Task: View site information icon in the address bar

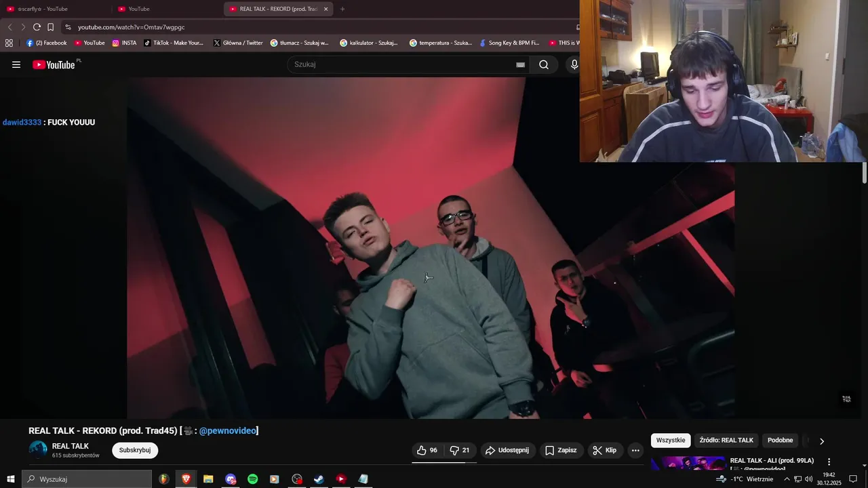Action: point(68,27)
